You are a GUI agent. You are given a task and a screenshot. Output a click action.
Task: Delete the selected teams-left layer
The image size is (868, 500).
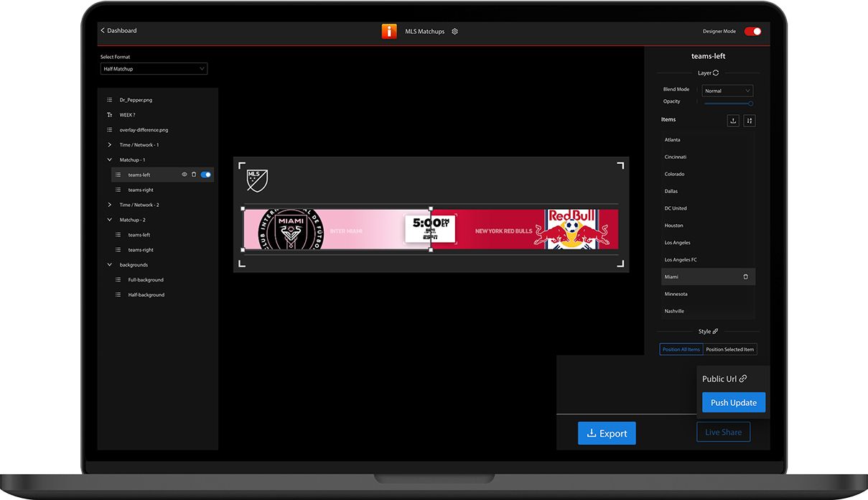(x=194, y=175)
